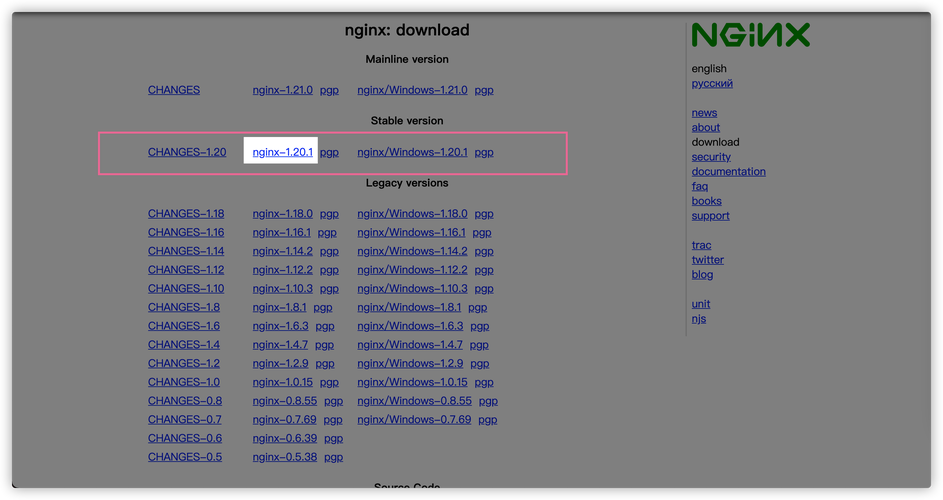Download nginx/Windows-1.6.3
The image size is (943, 500).
click(x=410, y=326)
